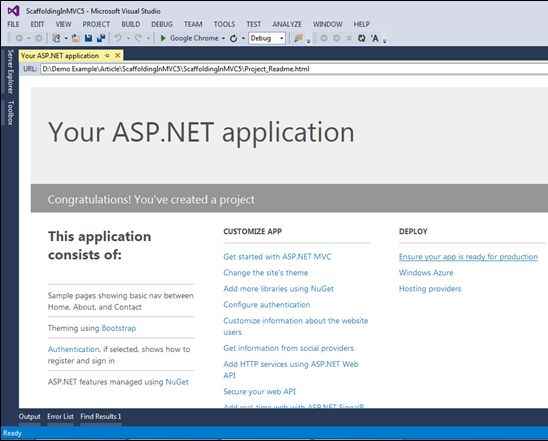Open the ANALYZE menu
548x441 pixels.
tap(287, 24)
